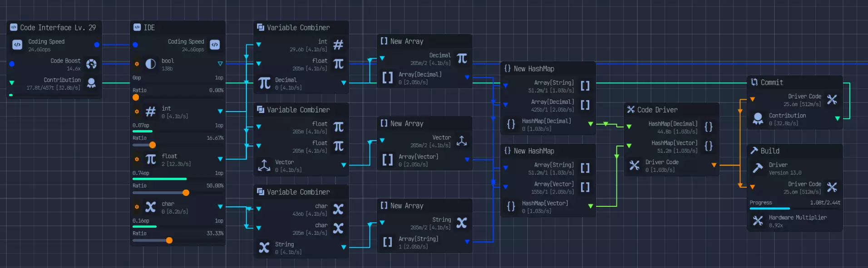Screen dimensions: 868x268
Task: Click the Driver Code orange output port on Code Driver
Action: point(714,165)
